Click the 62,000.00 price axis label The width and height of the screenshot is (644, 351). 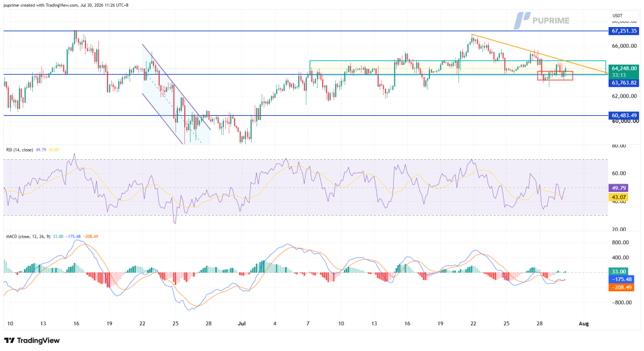[x=625, y=96]
